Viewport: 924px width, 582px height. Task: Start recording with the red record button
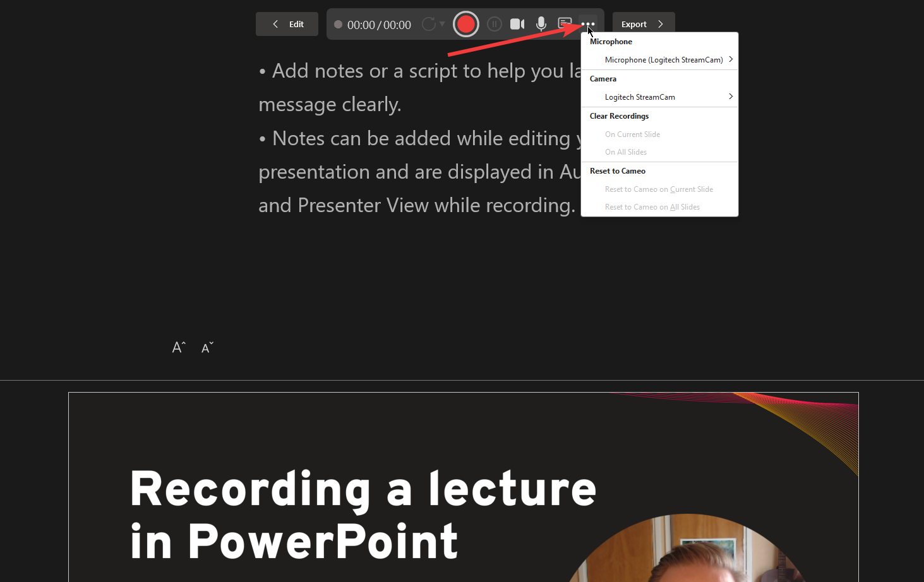(x=466, y=25)
